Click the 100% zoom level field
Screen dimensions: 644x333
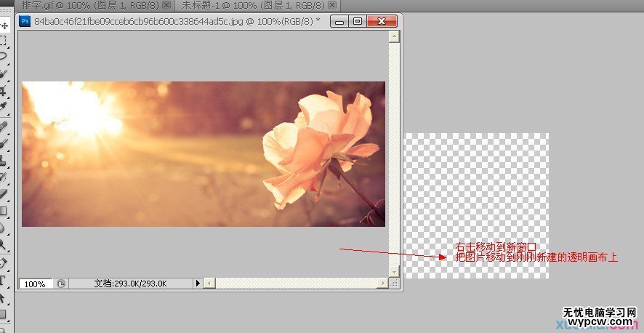pos(36,284)
